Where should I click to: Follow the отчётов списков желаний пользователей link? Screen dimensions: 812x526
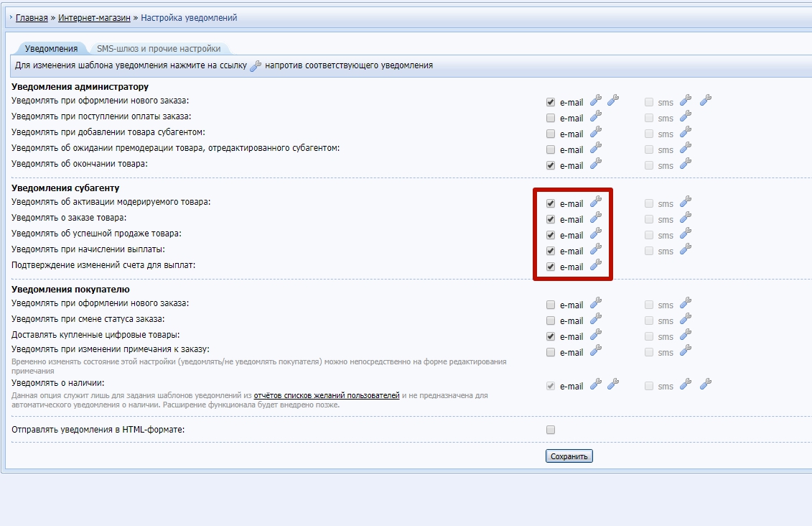coord(326,395)
